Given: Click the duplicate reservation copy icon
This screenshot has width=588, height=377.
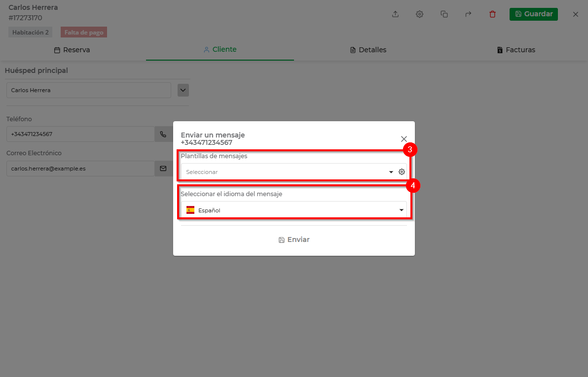Looking at the screenshot, I should (x=444, y=14).
